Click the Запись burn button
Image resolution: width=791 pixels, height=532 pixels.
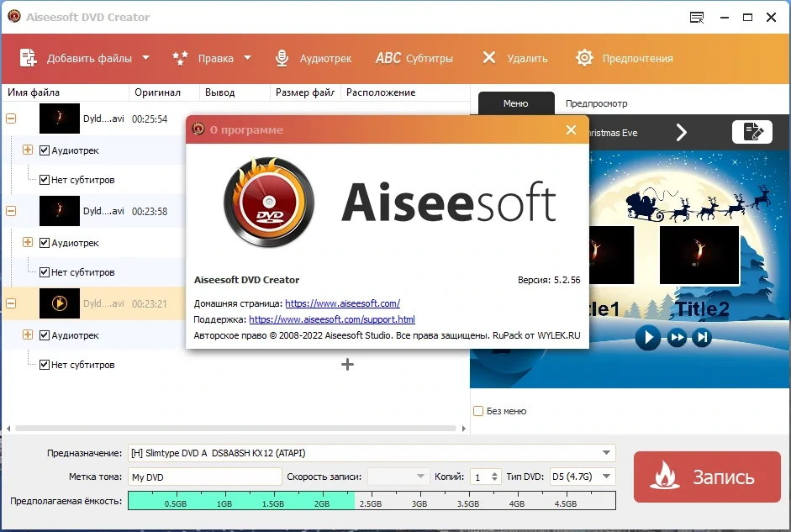point(707,477)
